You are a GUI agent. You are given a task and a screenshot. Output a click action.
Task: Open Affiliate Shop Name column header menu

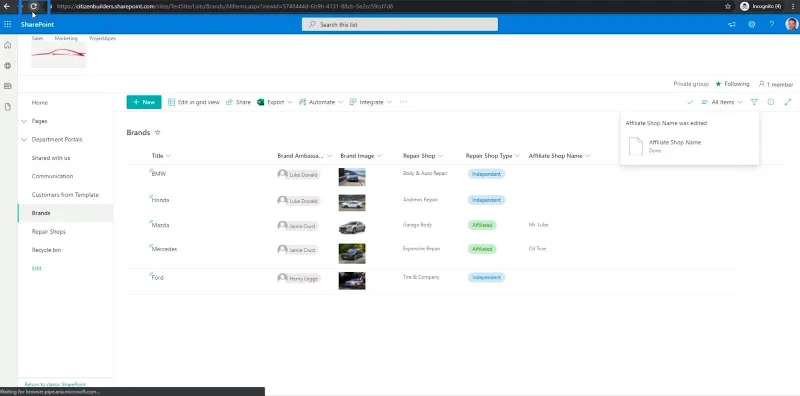pyautogui.click(x=559, y=156)
